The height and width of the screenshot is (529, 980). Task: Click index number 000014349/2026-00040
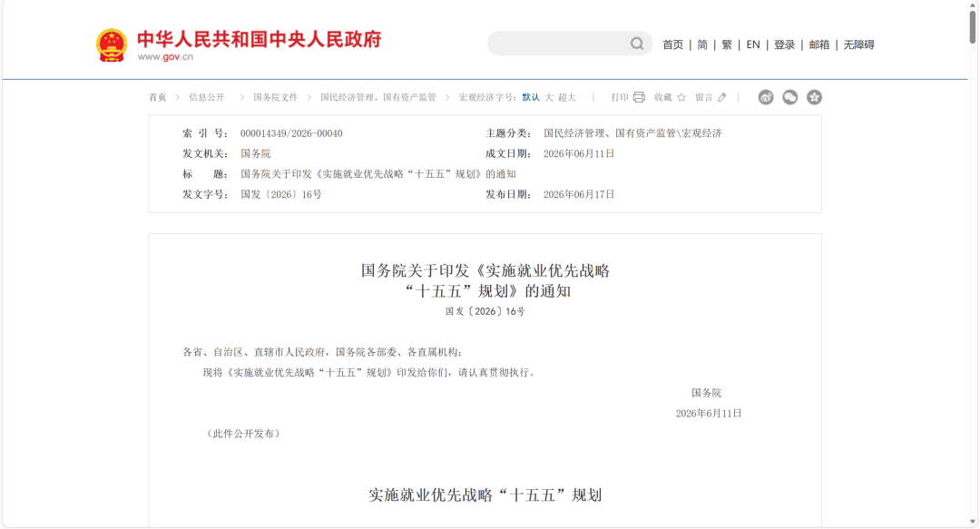(291, 133)
